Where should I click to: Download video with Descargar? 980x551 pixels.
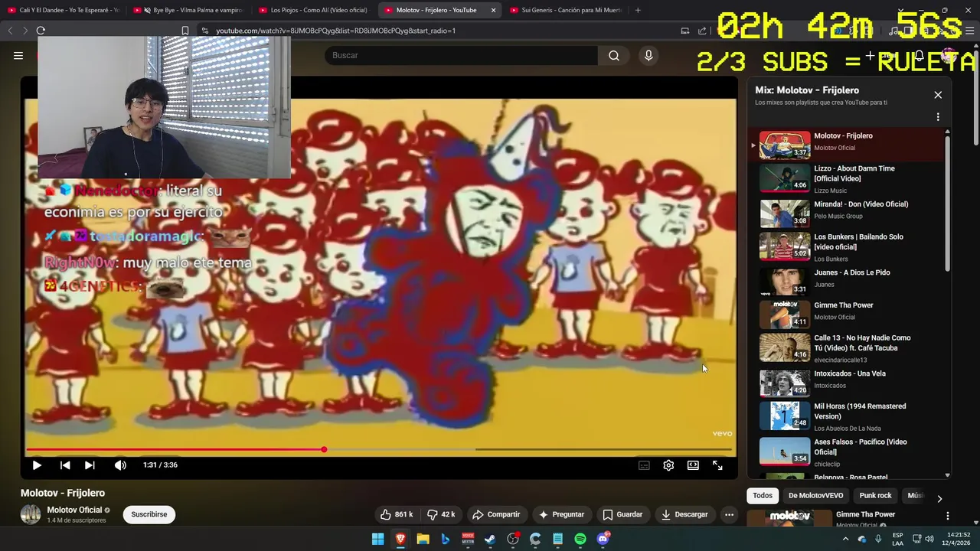[684, 514]
